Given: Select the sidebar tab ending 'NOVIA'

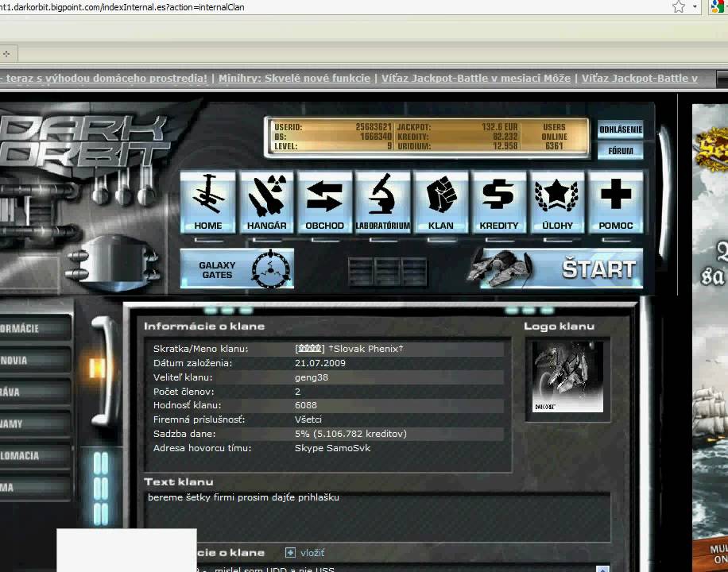Looking at the screenshot, I should coord(35,360).
